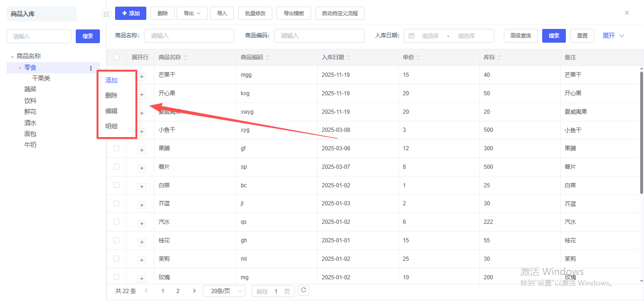Click the refresh icon in pagination bar
The height and width of the screenshot is (304, 644).
[303, 290]
